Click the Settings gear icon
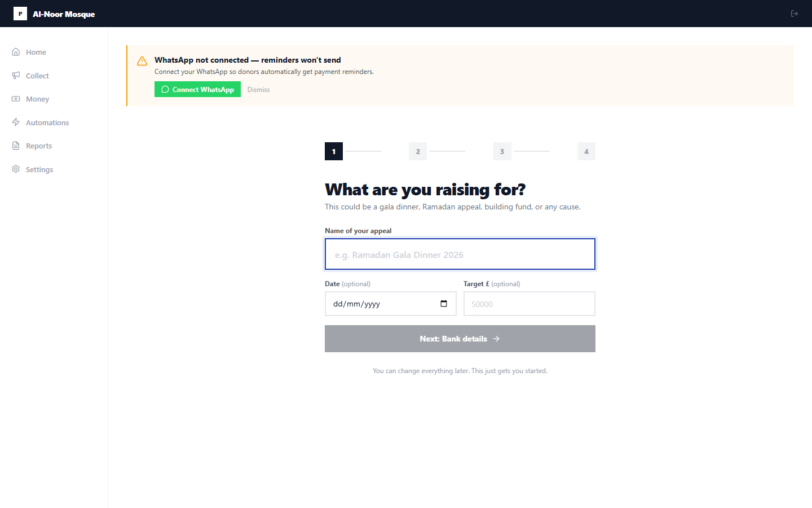Screen dimensions: 812x508 tap(16, 169)
